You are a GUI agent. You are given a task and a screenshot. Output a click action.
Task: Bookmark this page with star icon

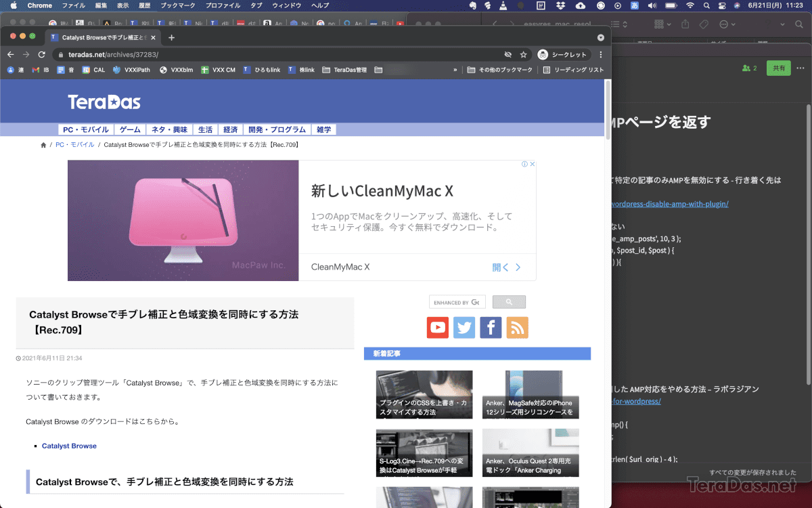tap(523, 54)
